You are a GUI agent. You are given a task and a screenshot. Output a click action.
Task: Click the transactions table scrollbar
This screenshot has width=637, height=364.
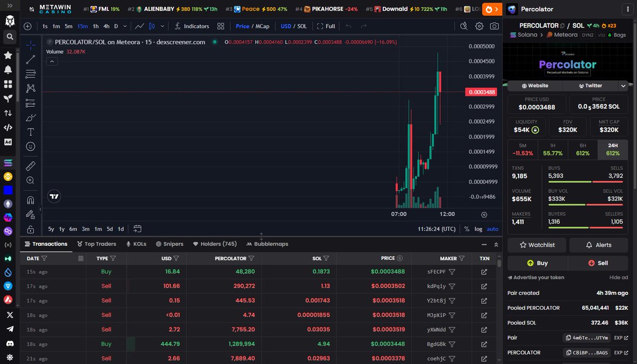[500, 263]
